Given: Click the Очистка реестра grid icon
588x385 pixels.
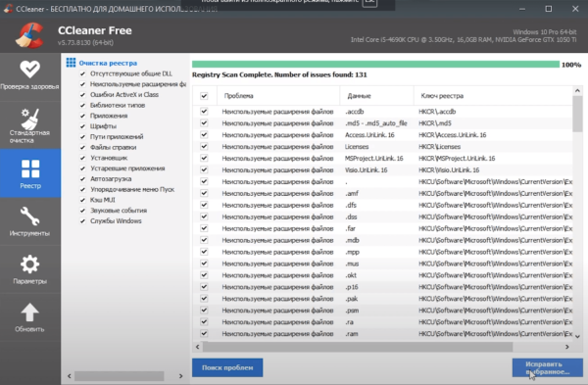Looking at the screenshot, I should (71, 63).
